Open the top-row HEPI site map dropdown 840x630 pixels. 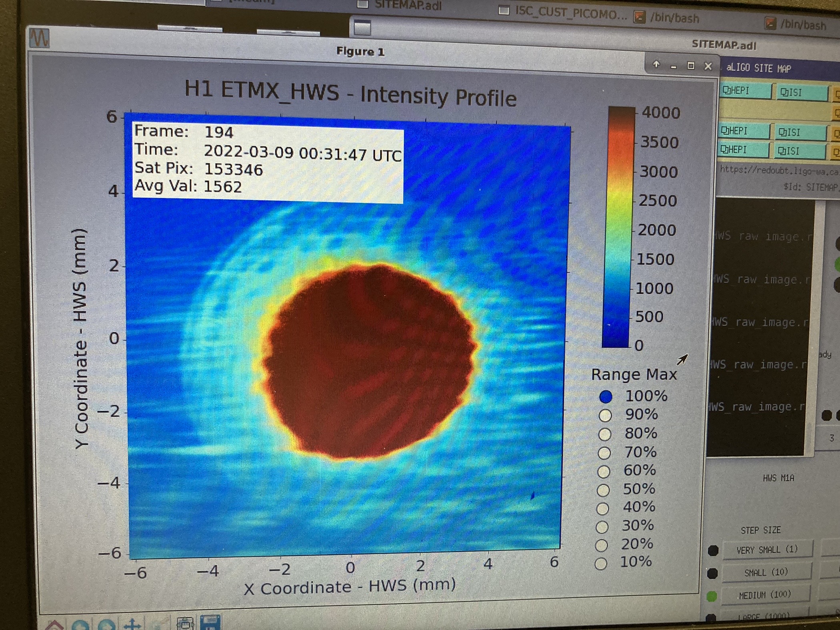(x=745, y=91)
